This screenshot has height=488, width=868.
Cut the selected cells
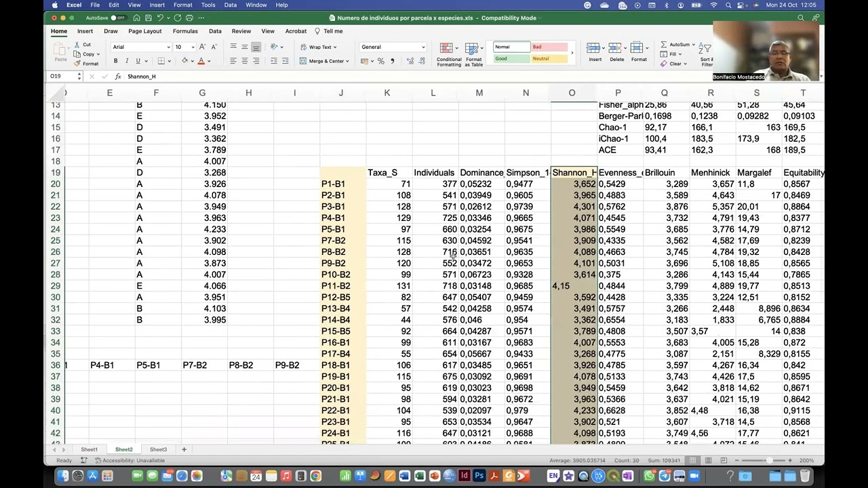click(x=82, y=45)
